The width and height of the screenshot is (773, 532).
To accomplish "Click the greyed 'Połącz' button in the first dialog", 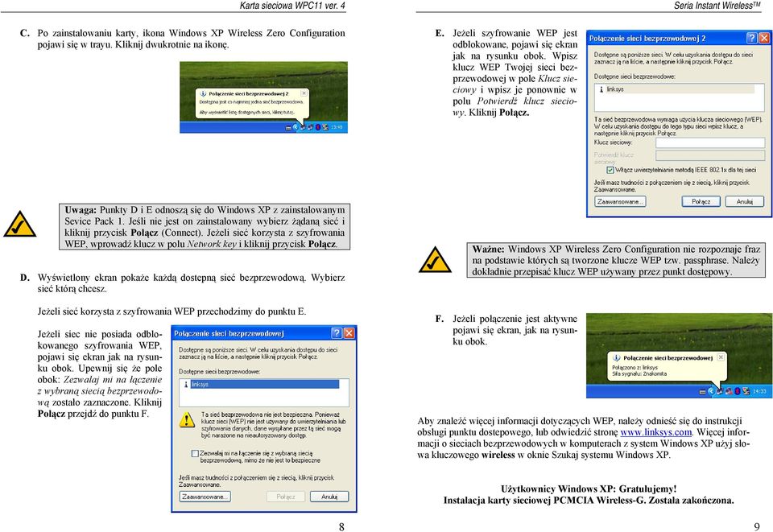I will (286, 497).
